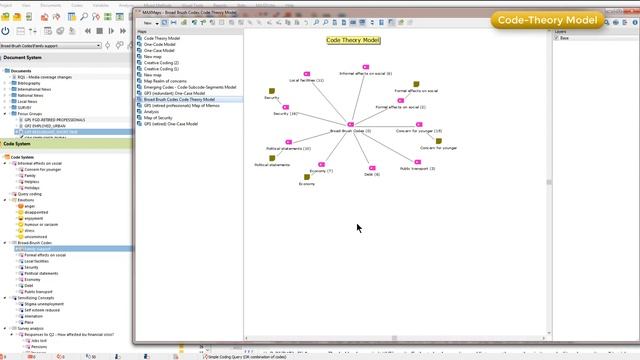Click the pink Public transport code icon
640x360 pixels.
418,162
